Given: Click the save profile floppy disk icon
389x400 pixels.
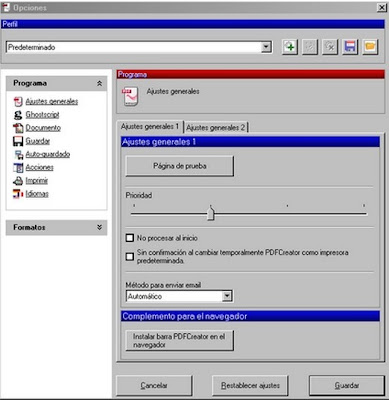Looking at the screenshot, I should pyautogui.click(x=350, y=47).
